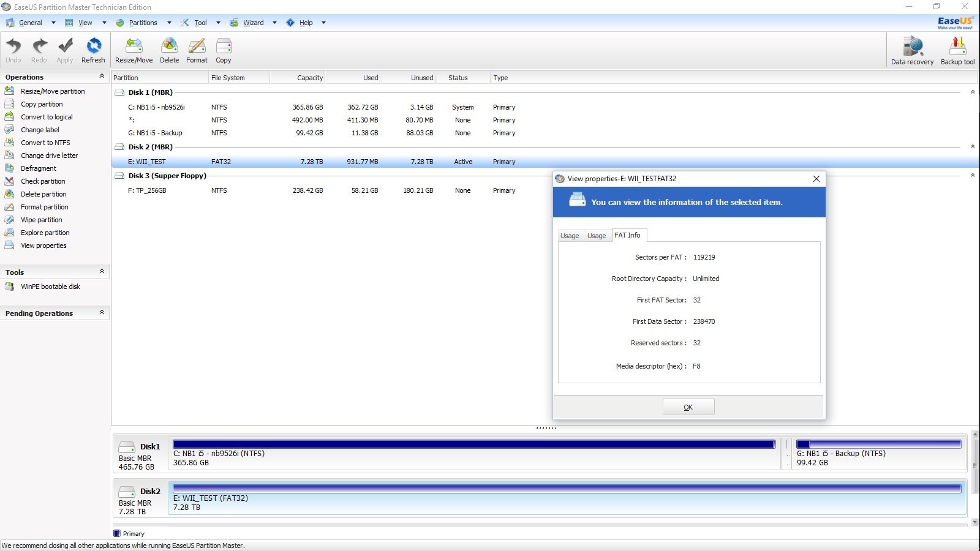Click the Change drive letter icon
Image resolution: width=980 pixels, height=551 pixels.
click(9, 155)
